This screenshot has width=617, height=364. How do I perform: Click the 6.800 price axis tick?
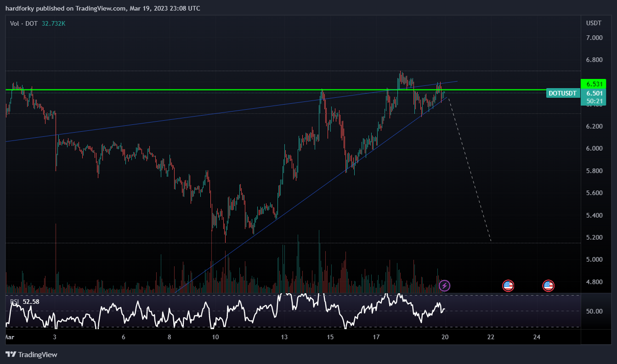[x=594, y=60]
